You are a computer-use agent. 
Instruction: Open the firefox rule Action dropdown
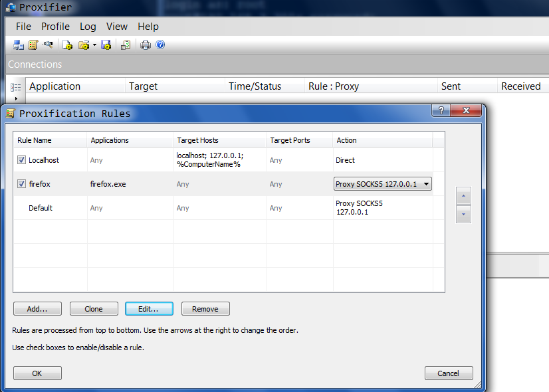tap(383, 184)
